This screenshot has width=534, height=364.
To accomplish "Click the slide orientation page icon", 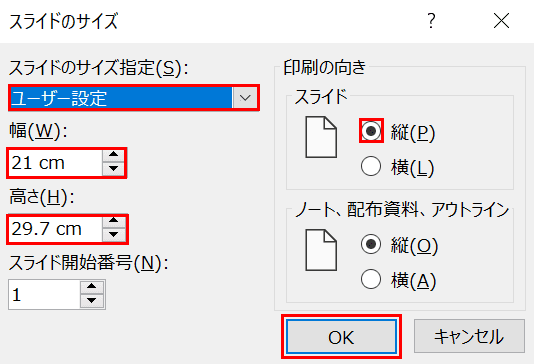I will coord(321,137).
